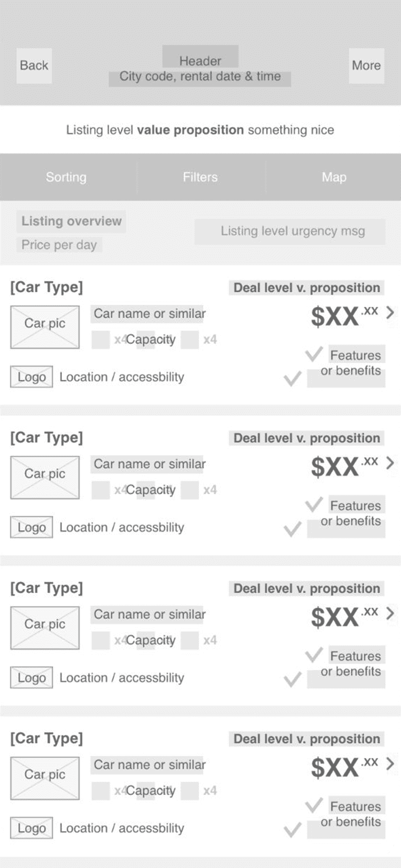The image size is (401, 868).
Task: Click the fourth listing's supplier Logo
Action: click(32, 827)
